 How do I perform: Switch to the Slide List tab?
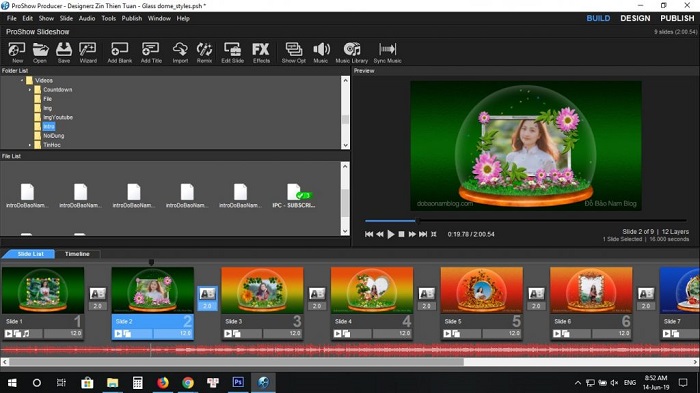(x=30, y=254)
